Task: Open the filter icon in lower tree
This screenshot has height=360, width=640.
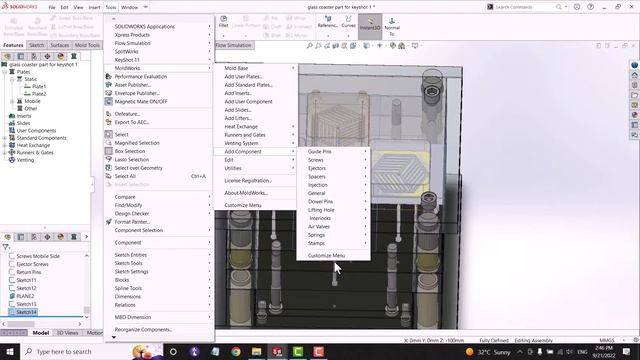Action: pyautogui.click(x=5, y=247)
